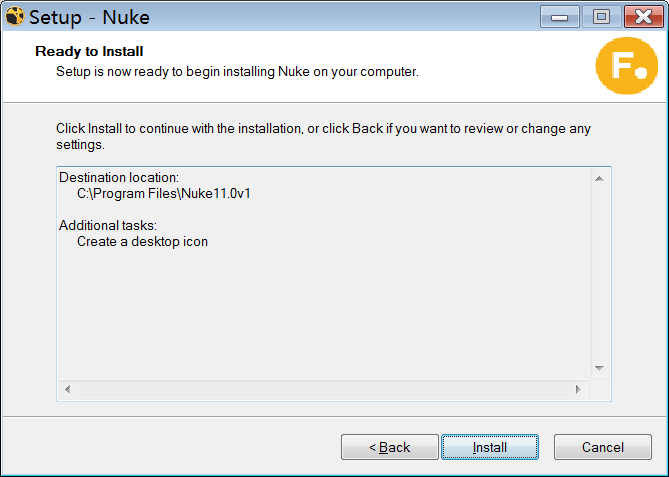669x477 pixels.
Task: Click the Nuke icon in the title bar
Action: tap(15, 17)
